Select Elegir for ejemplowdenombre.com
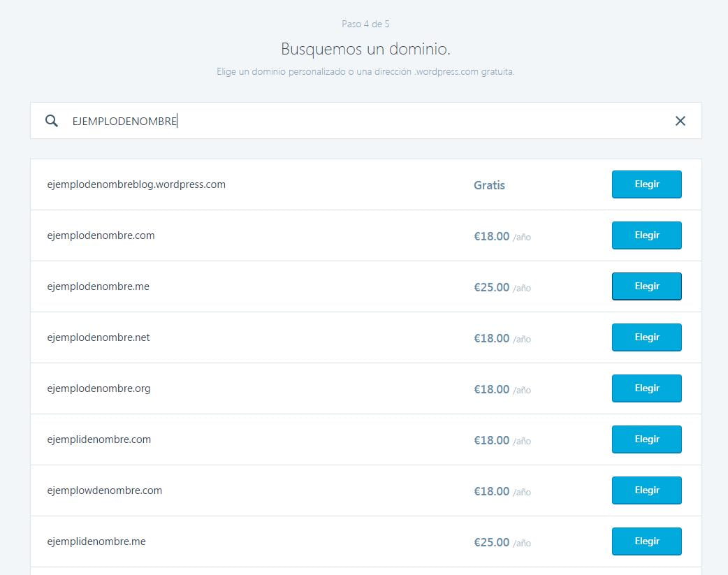The image size is (728, 575). point(646,490)
